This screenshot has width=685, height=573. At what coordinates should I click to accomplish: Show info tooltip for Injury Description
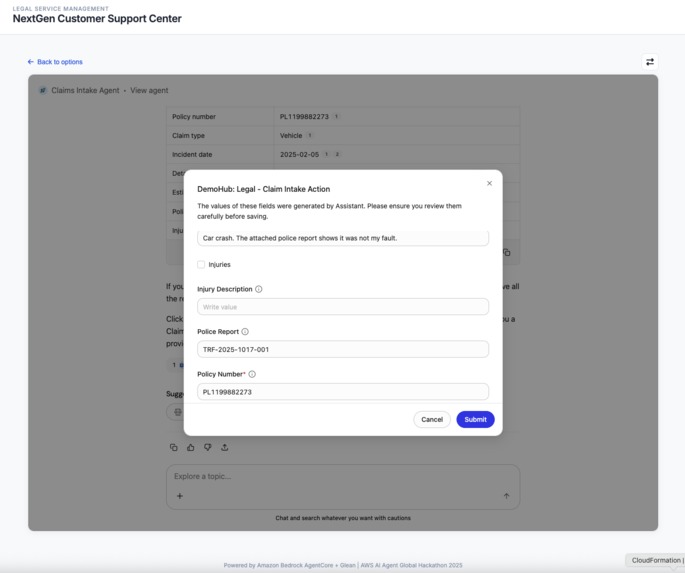point(259,289)
